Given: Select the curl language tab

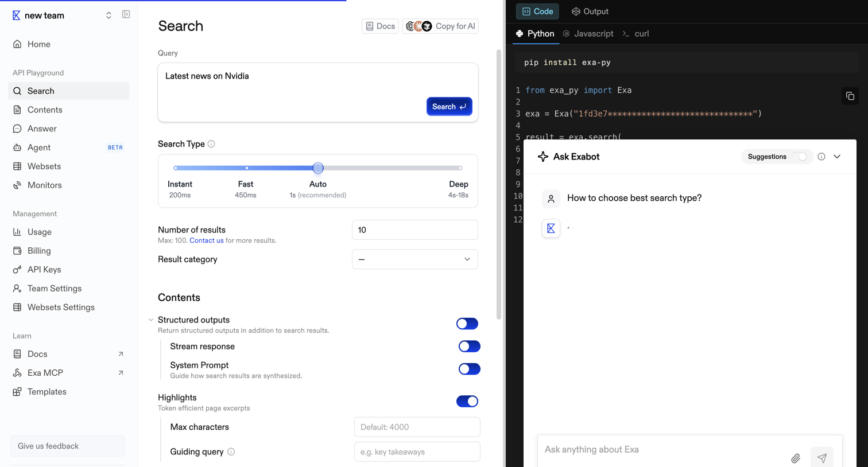Looking at the screenshot, I should (636, 34).
